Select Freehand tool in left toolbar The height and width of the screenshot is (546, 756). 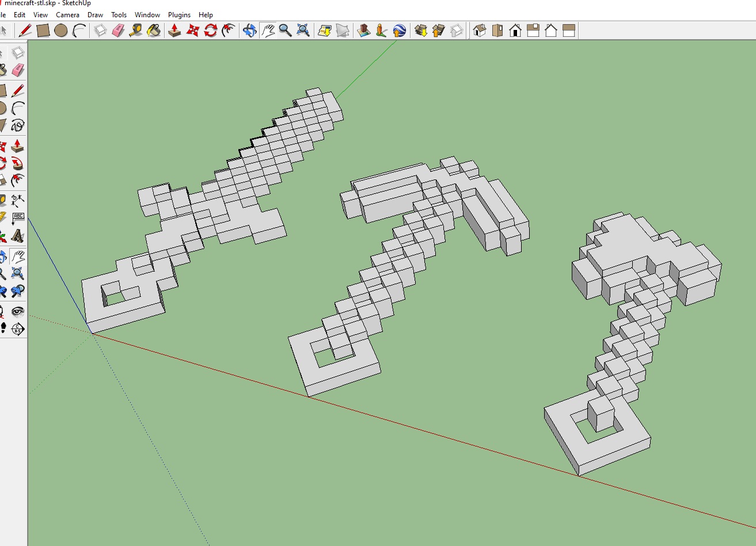tap(18, 125)
